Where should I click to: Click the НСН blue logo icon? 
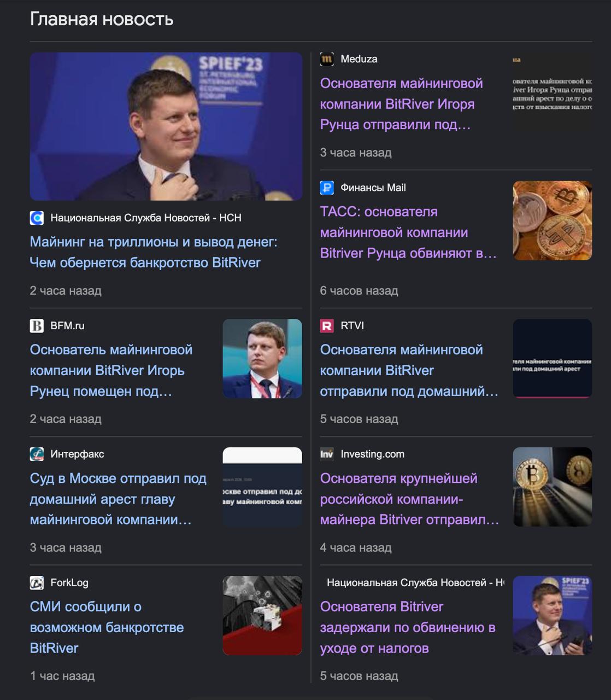click(x=37, y=218)
